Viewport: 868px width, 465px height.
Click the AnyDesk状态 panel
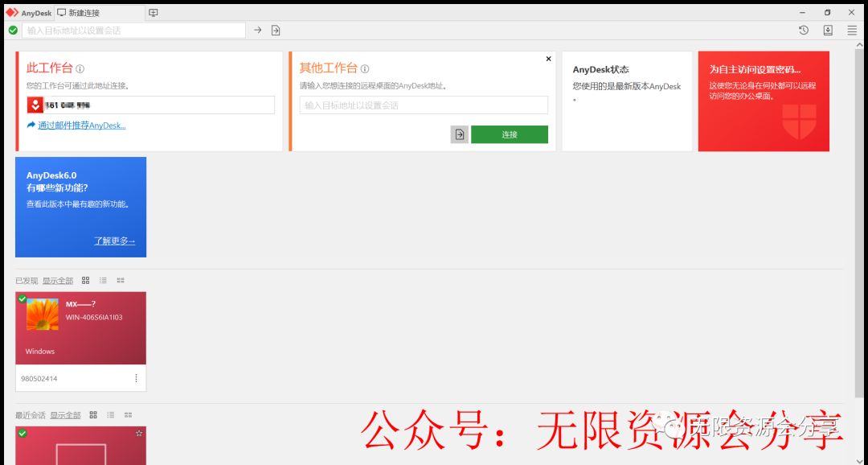(x=627, y=101)
